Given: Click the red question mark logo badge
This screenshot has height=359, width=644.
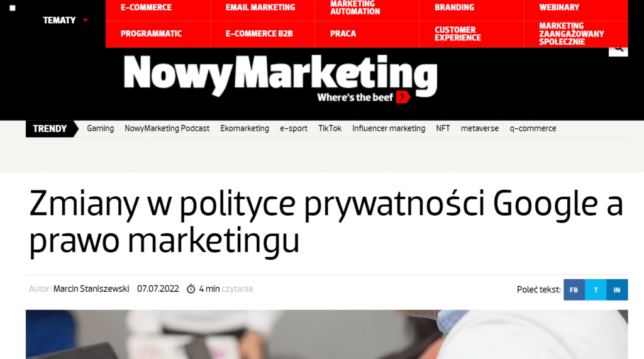Looking at the screenshot, I should click(x=402, y=97).
